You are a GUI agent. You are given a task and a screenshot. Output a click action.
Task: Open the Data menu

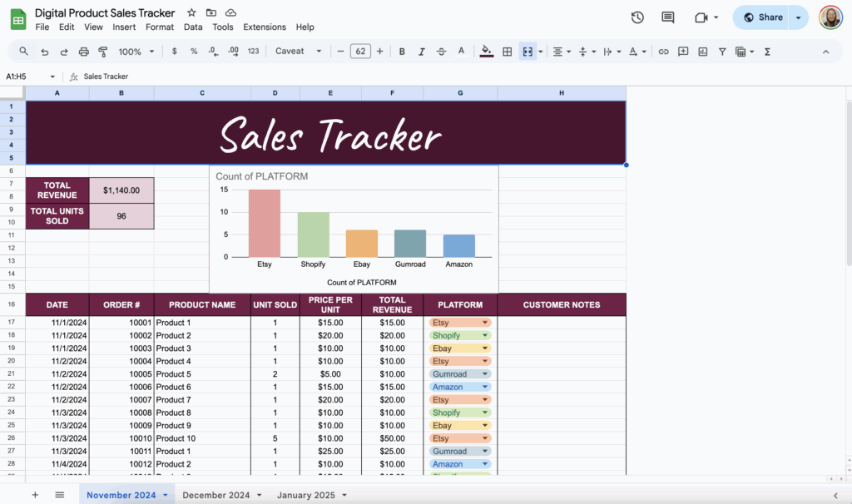[192, 27]
